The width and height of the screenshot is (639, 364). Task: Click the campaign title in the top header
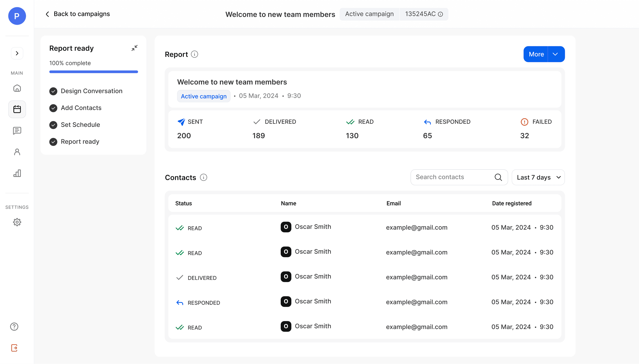(x=280, y=14)
